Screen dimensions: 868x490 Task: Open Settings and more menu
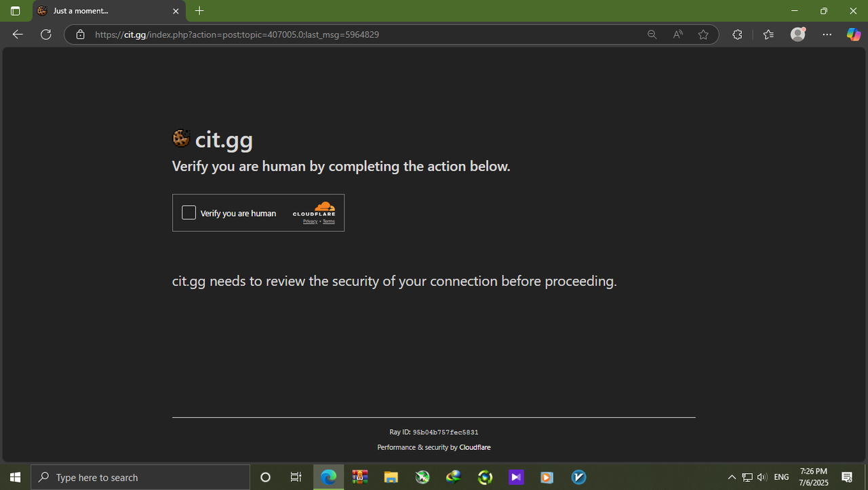(x=827, y=35)
